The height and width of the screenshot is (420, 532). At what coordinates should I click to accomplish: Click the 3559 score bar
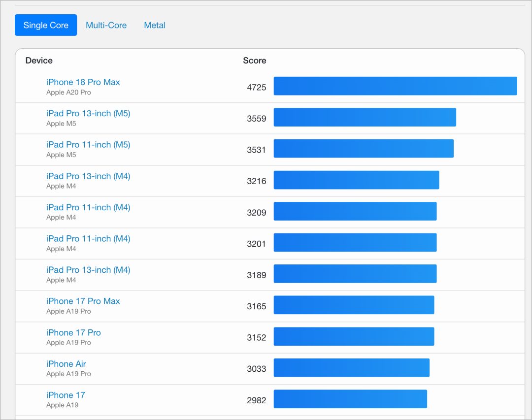click(365, 117)
